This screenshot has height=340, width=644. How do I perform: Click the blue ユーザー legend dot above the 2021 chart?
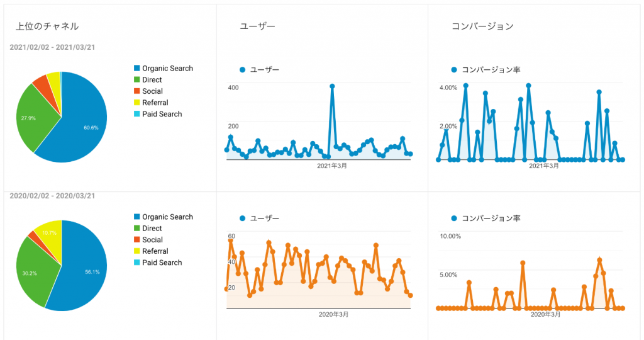pyautogui.click(x=243, y=69)
